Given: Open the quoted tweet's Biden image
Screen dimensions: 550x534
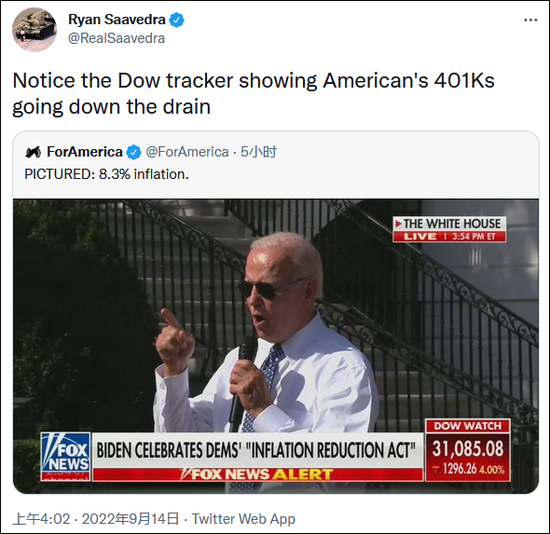Looking at the screenshot, I should coord(276,346).
